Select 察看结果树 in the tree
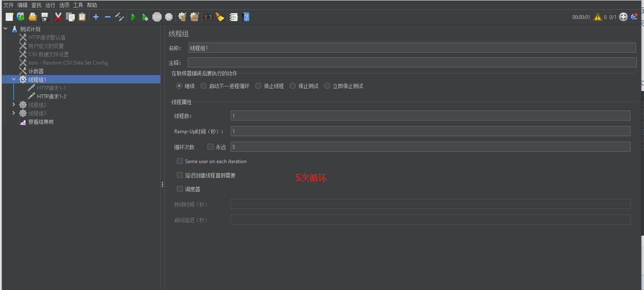644x290 pixels. click(41, 122)
